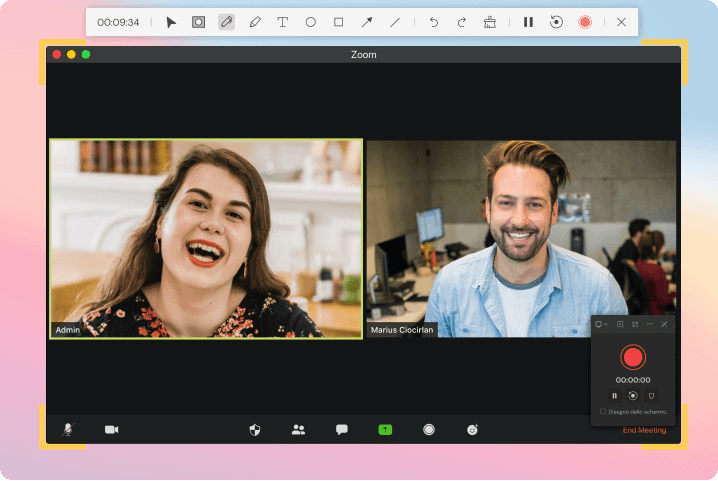The width and height of the screenshot is (718, 481).
Task: Click the Admin name label
Action: click(x=68, y=330)
